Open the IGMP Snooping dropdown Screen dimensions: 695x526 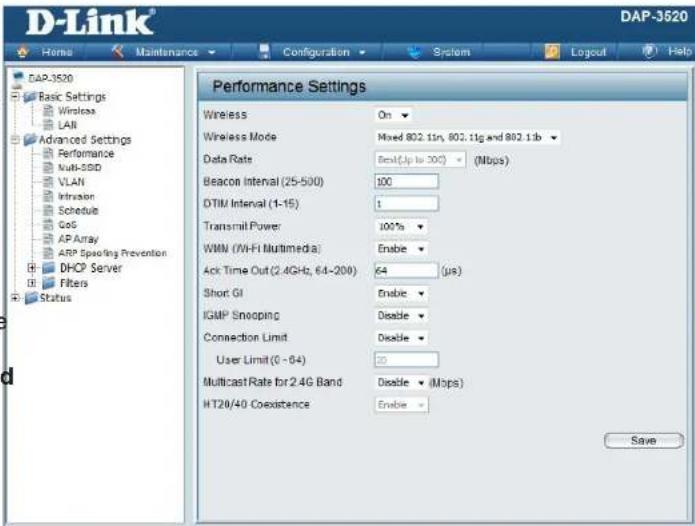[x=401, y=316]
